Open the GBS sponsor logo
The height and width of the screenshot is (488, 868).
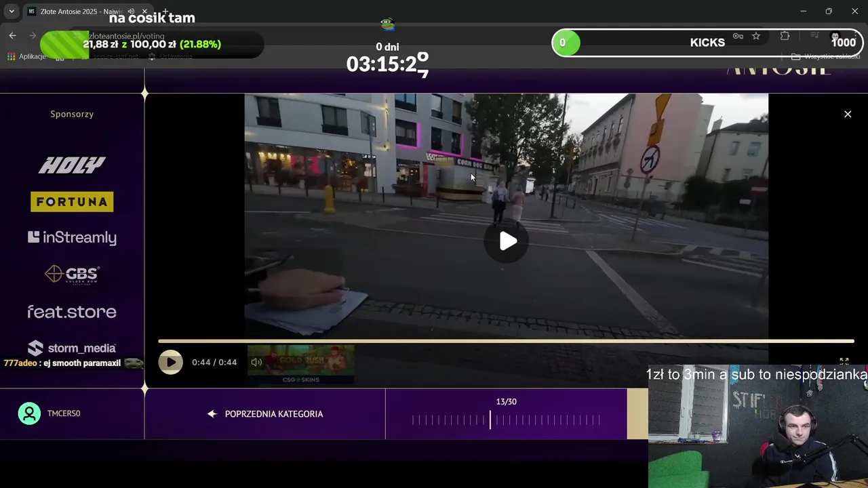(x=72, y=274)
